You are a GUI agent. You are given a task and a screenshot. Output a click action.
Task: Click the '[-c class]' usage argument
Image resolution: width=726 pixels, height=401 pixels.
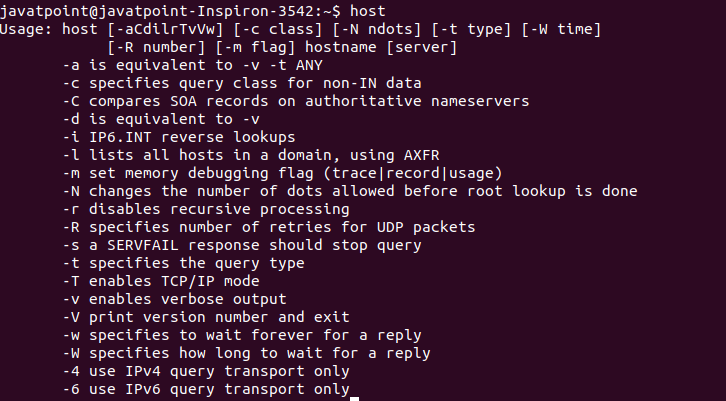[278, 29]
